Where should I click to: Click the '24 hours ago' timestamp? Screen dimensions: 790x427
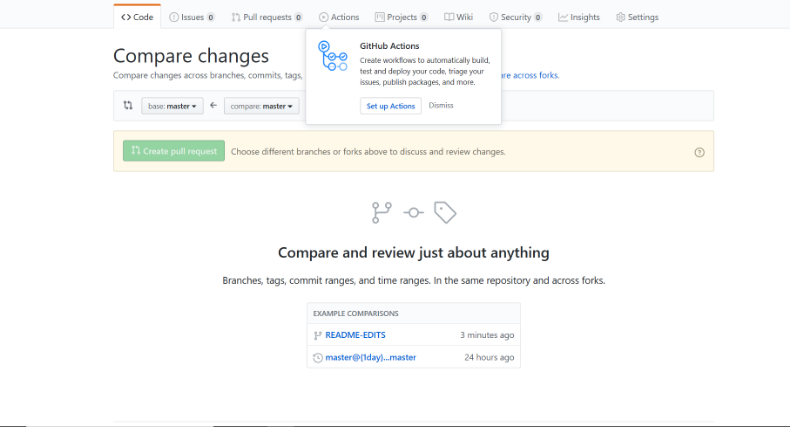[x=489, y=357]
